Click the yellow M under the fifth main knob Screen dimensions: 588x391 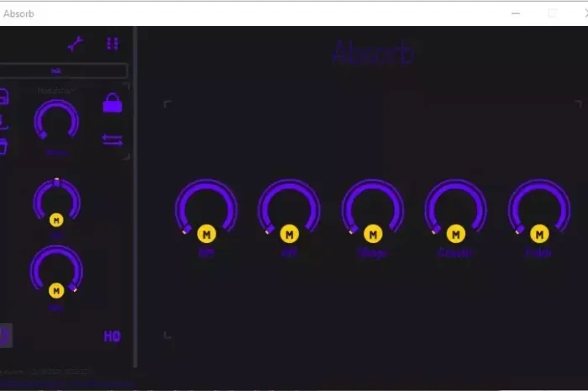click(539, 233)
